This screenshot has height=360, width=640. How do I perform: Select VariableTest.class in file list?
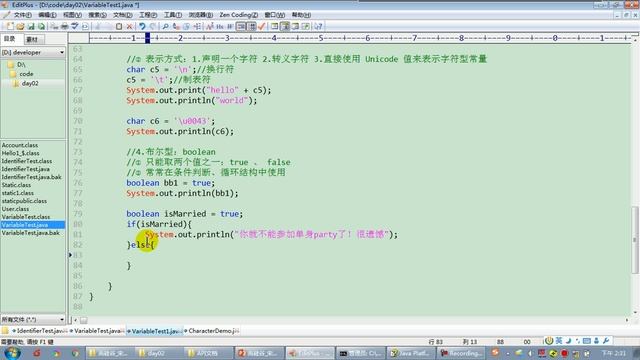(x=26, y=217)
